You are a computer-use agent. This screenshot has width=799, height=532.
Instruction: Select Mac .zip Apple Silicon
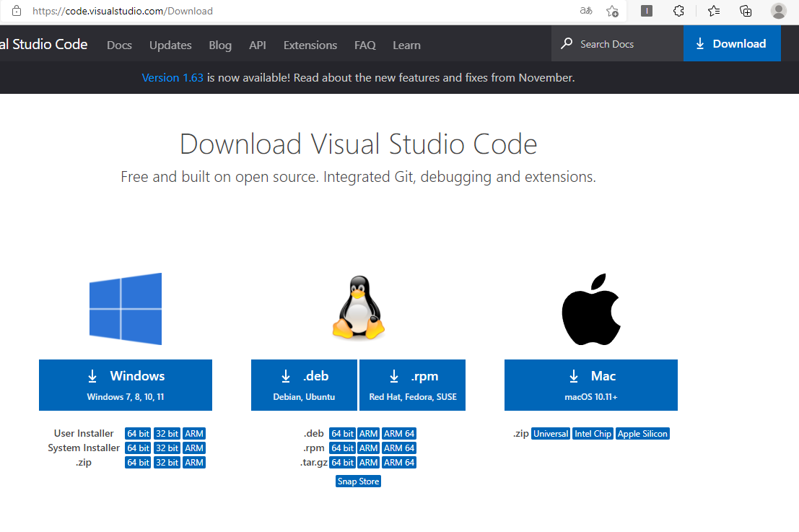(x=642, y=434)
